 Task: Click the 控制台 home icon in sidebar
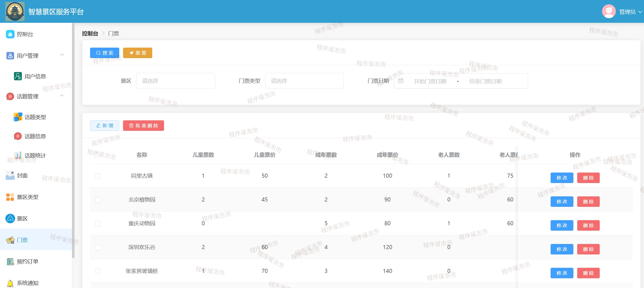tap(10, 34)
